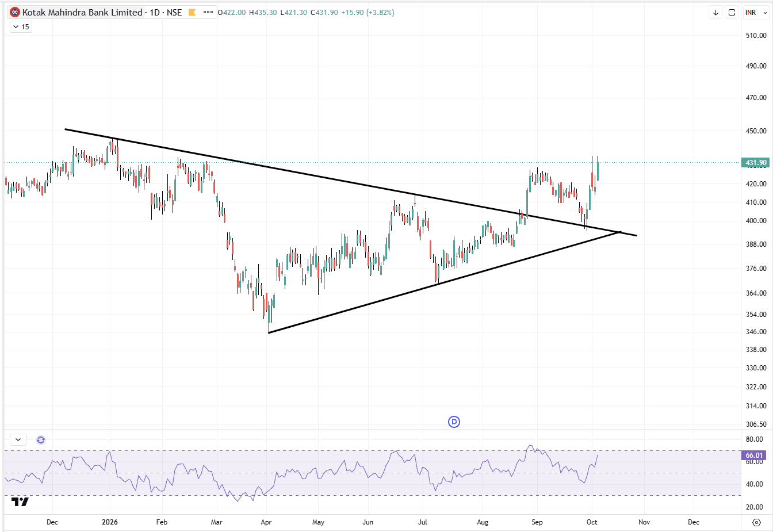The height and width of the screenshot is (532, 773).
Task: Click the 66.01 RSI value label
Action: point(755,456)
